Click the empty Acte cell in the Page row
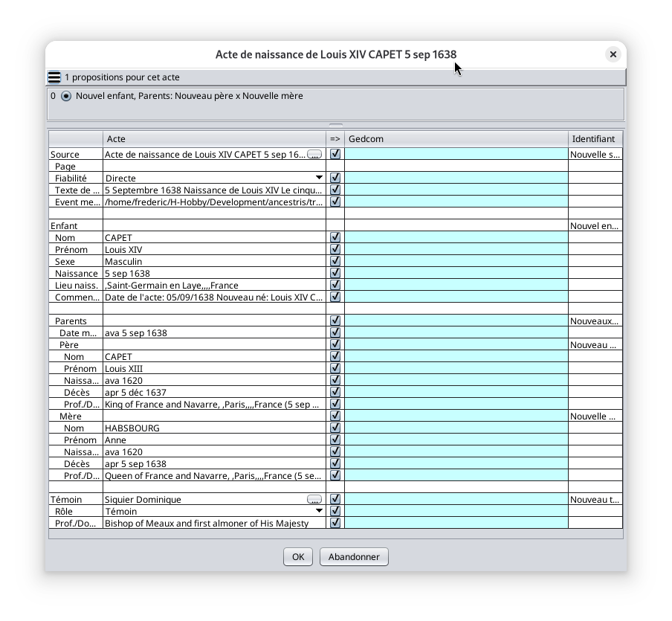 click(x=214, y=167)
